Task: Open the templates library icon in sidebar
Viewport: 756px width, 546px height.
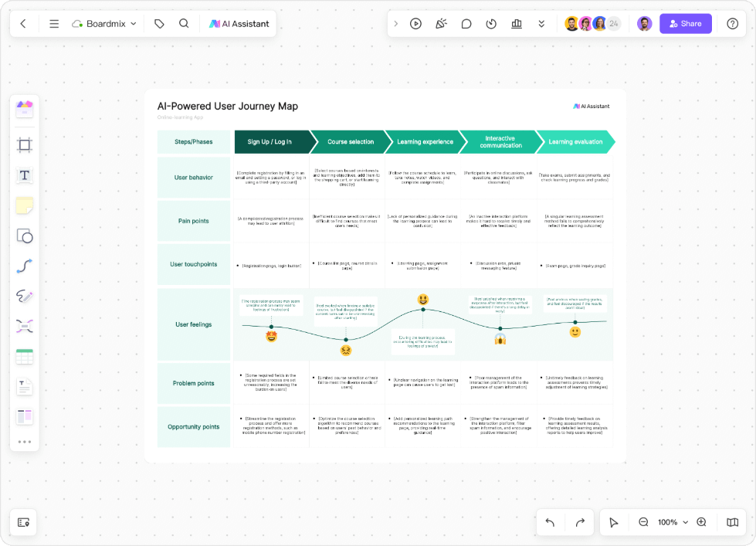Action: (x=25, y=109)
